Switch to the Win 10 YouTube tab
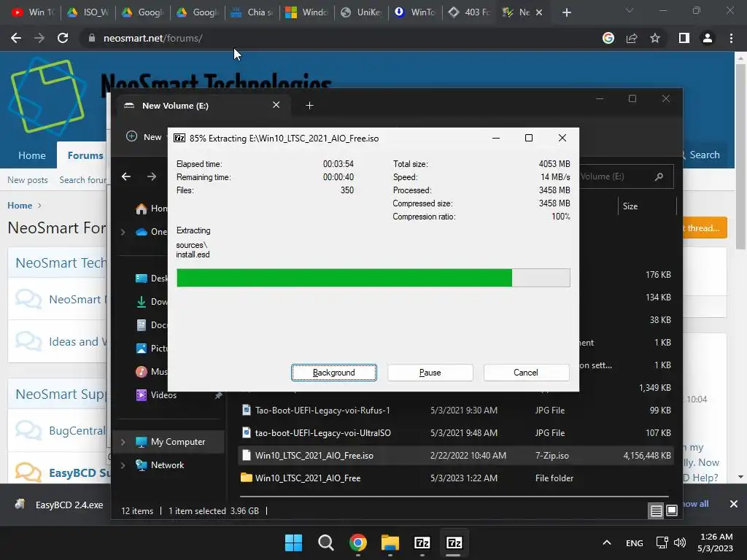The height and width of the screenshot is (560, 747). (x=32, y=12)
